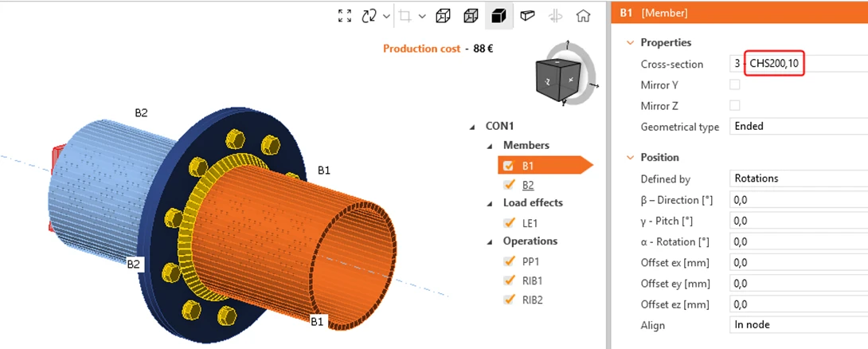The height and width of the screenshot is (349, 868).
Task: Switch to wireframe view cube icon
Action: pos(471,15)
